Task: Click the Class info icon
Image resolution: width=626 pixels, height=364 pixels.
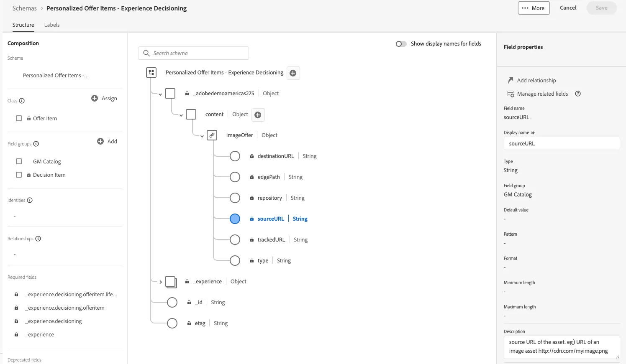Action: tap(22, 101)
